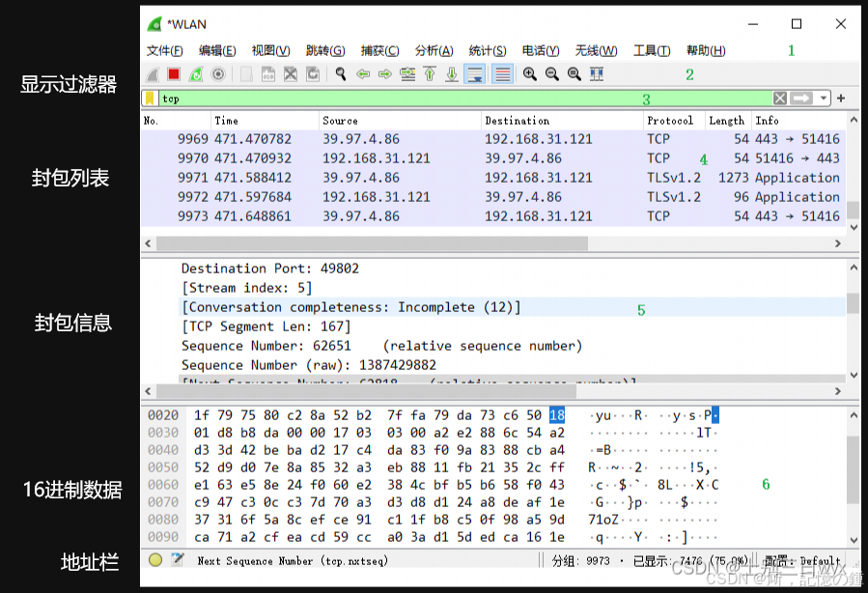The width and height of the screenshot is (868, 593).
Task: Open the 跳转(G) menu
Action: point(325,51)
